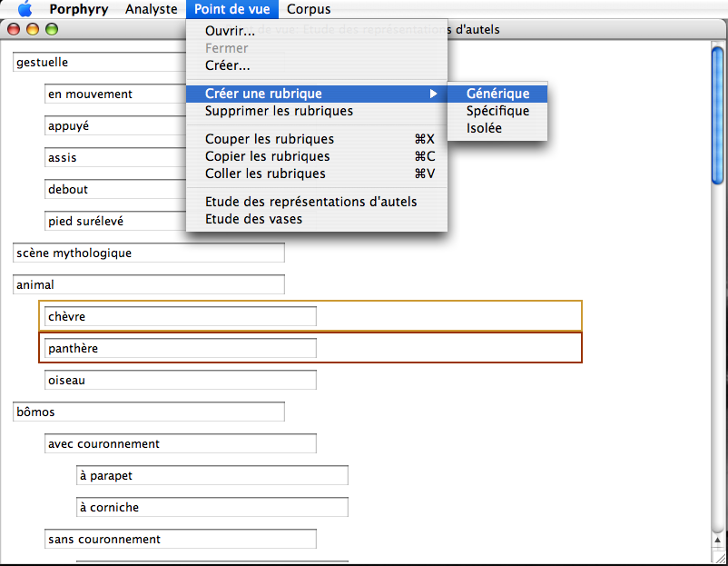Click Coller les rubriques
Screen dimensions: 728x566
pos(265,174)
